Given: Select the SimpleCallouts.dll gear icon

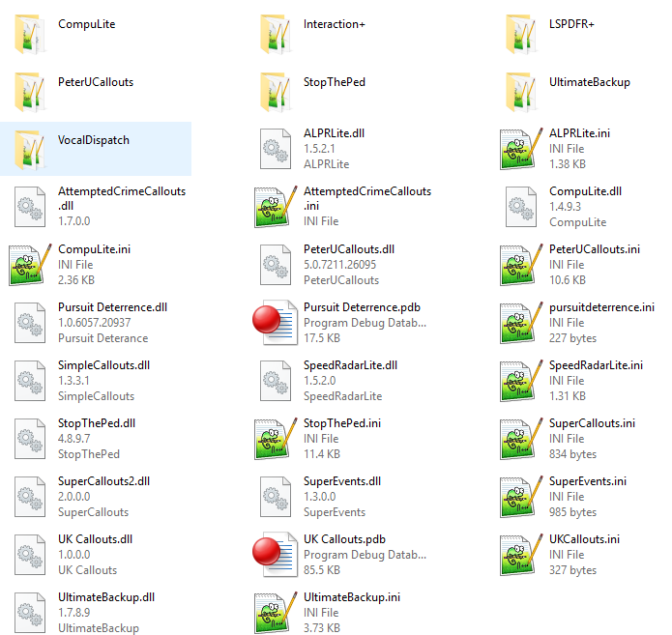Looking at the screenshot, I should [30, 381].
